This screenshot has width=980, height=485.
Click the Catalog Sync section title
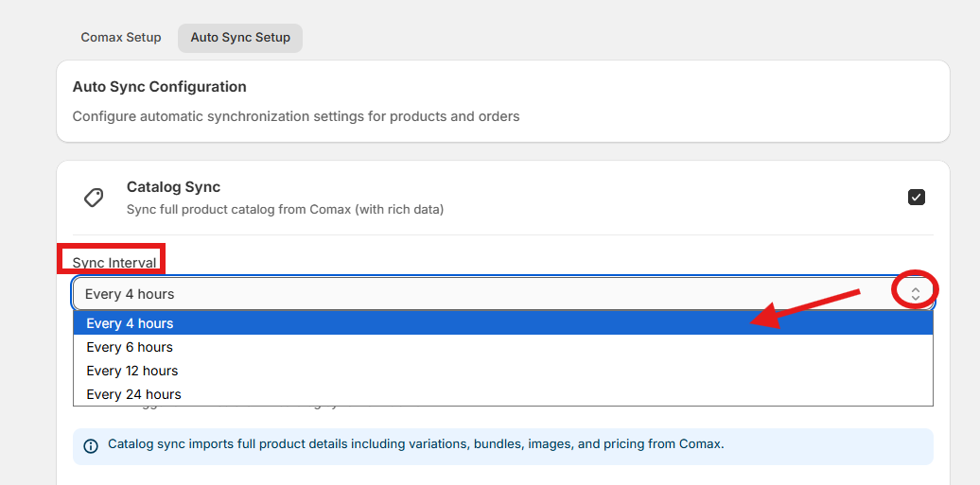(x=173, y=187)
